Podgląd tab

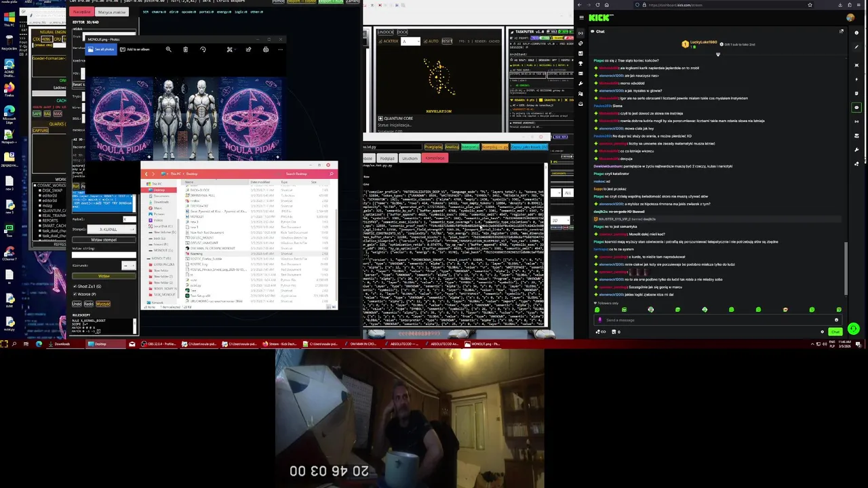[387, 158]
